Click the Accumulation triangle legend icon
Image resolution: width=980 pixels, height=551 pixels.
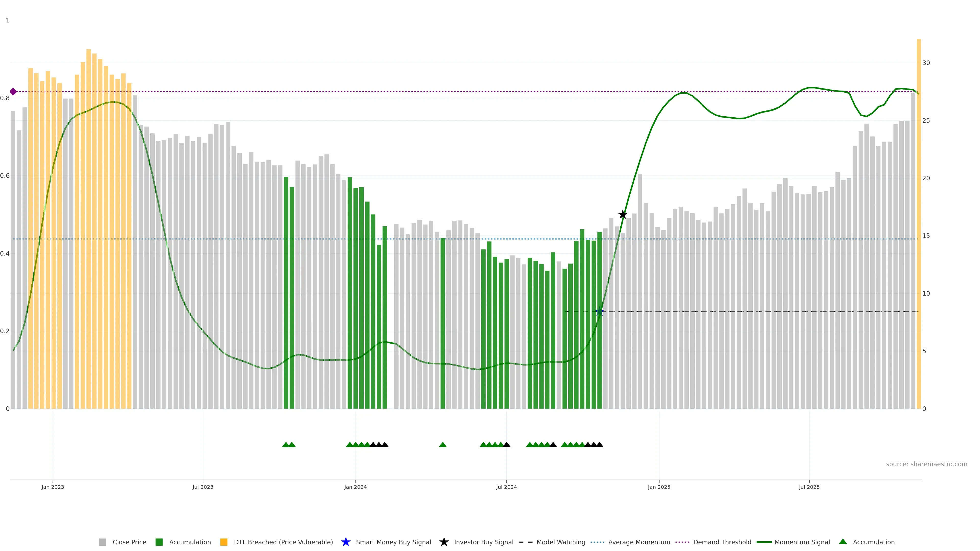point(843,542)
